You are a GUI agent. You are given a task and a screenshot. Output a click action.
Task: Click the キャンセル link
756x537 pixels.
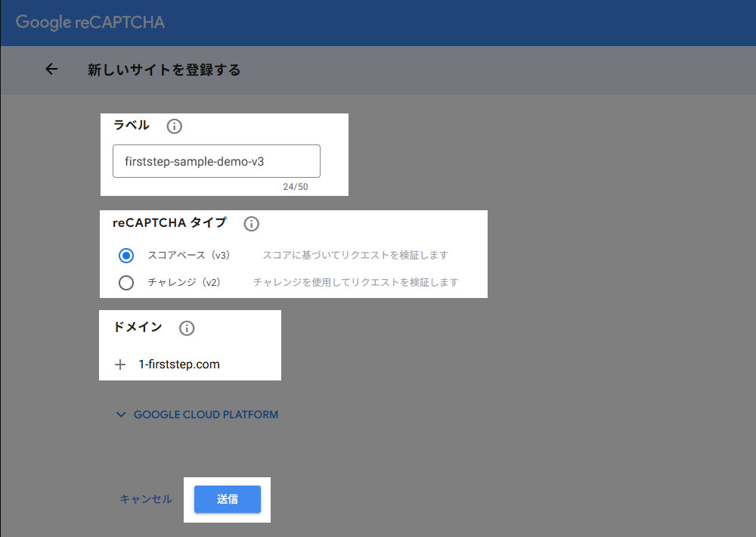pyautogui.click(x=146, y=499)
